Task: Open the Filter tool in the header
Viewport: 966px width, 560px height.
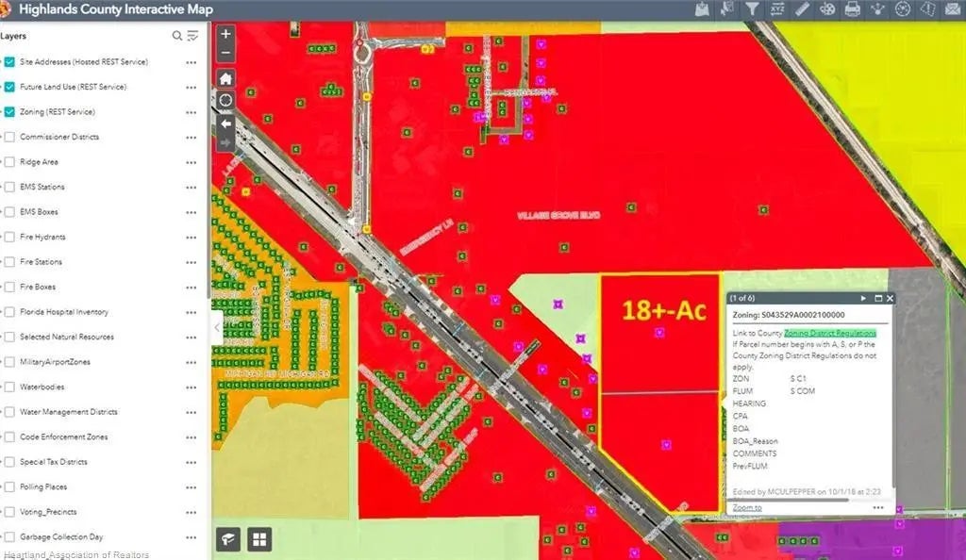Action: (x=752, y=9)
